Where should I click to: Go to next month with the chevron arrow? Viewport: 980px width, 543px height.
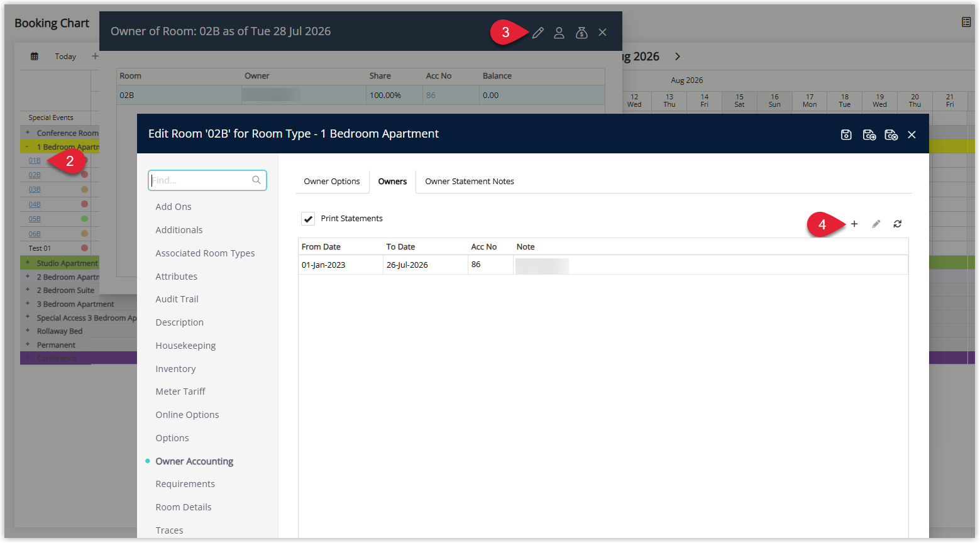(678, 57)
